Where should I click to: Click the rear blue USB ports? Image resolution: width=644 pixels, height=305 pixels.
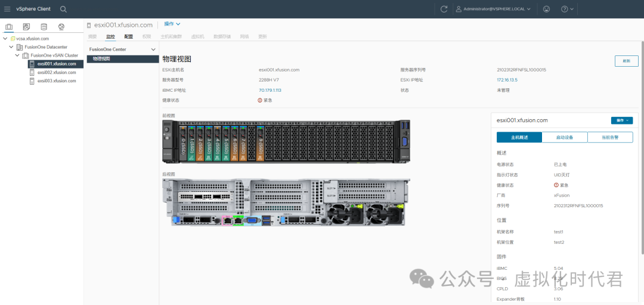point(266,220)
